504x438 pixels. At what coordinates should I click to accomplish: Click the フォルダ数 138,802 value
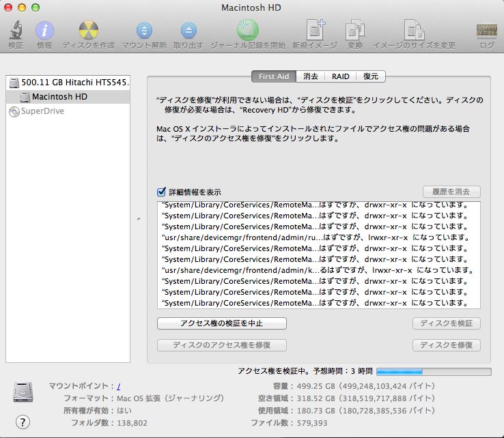click(x=132, y=423)
